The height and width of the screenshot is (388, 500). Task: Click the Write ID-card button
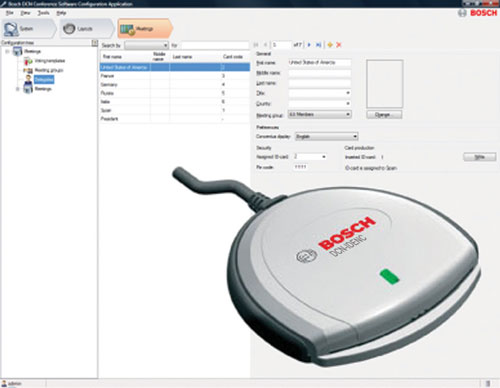point(480,157)
